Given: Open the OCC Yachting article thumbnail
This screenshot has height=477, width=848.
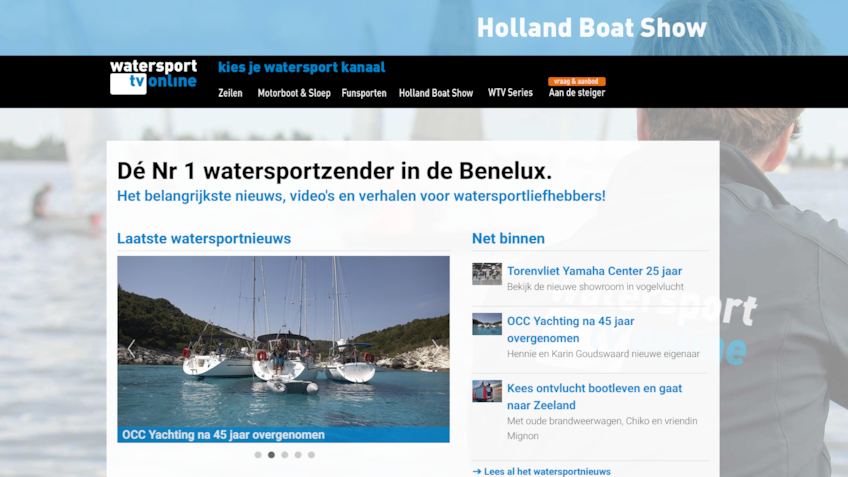Looking at the screenshot, I should [x=487, y=324].
